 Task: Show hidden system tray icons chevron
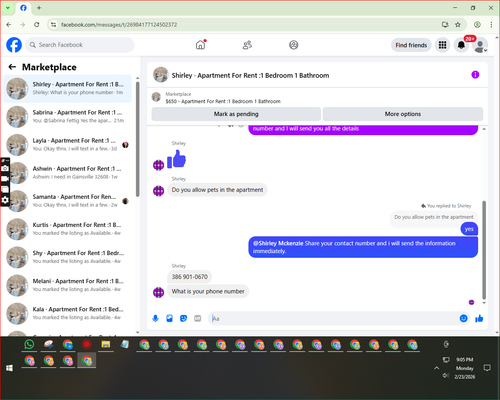coord(436,368)
